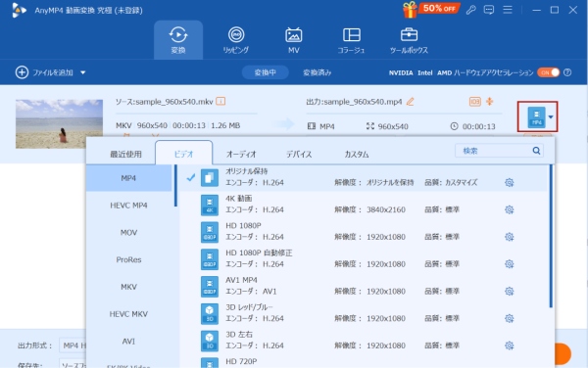Open settings gear for AV1 MP4 preset
Viewport: 588px width, 368px height.
click(x=509, y=291)
